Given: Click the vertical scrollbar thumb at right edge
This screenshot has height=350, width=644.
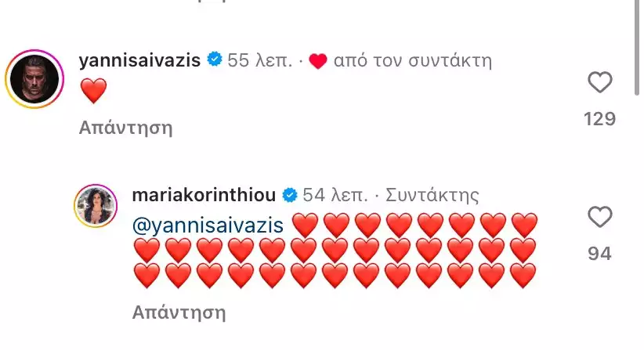Looking at the screenshot, I should pyautogui.click(x=637, y=47).
